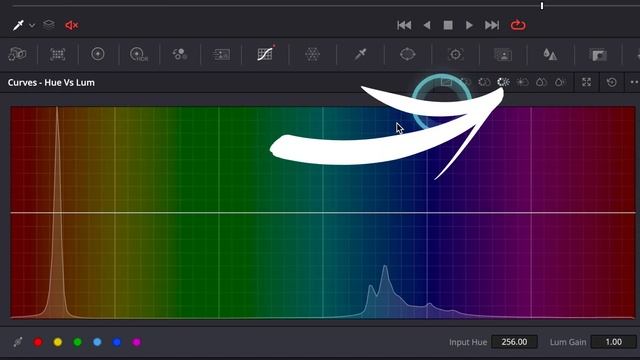Viewport: 640px width, 360px height.
Task: Open the Camera Raw palette
Action: [x=17, y=54]
